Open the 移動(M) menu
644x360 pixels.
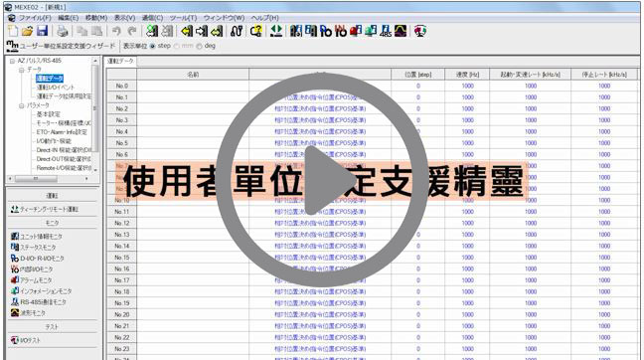pos(96,18)
